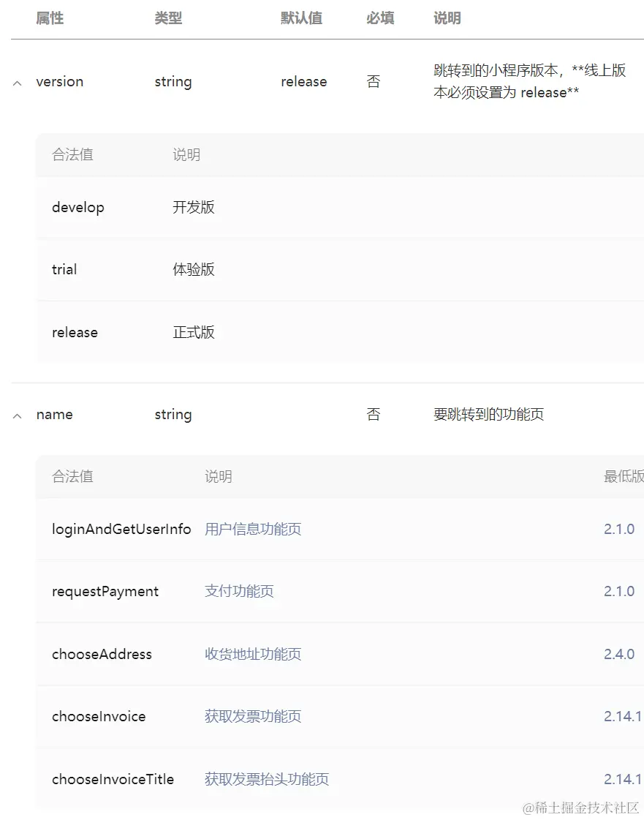
Task: Click version 2.1.0 in loginAndGetUserInfo row
Action: pyautogui.click(x=619, y=529)
